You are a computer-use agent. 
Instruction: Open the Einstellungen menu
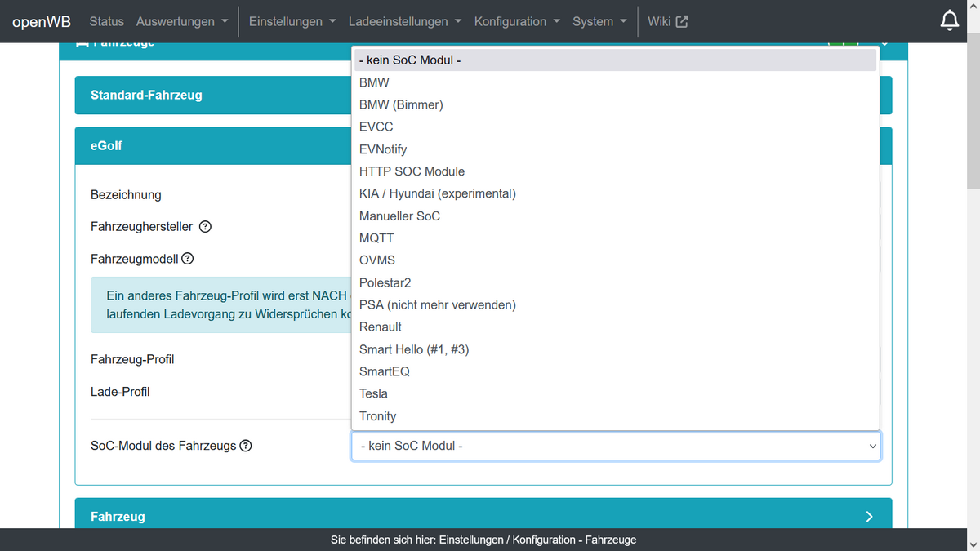click(292, 21)
